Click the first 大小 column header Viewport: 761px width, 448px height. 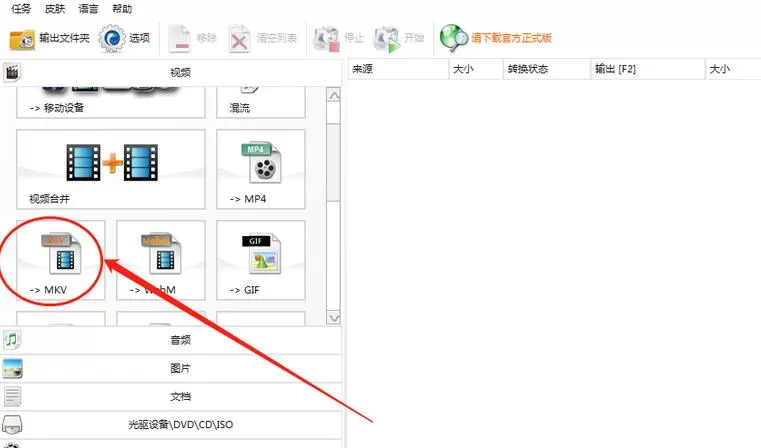click(x=476, y=69)
